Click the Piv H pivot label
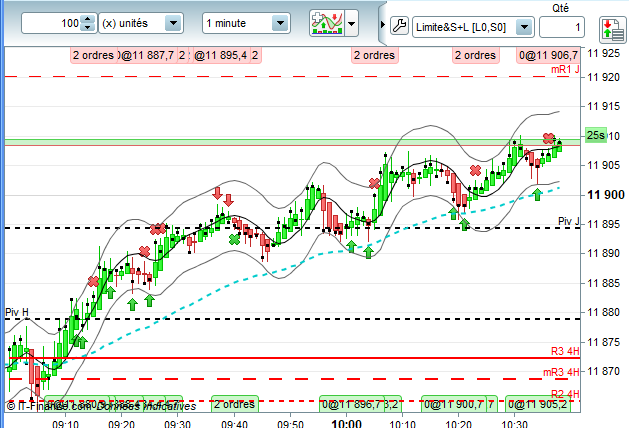The image size is (629, 428). point(17,312)
